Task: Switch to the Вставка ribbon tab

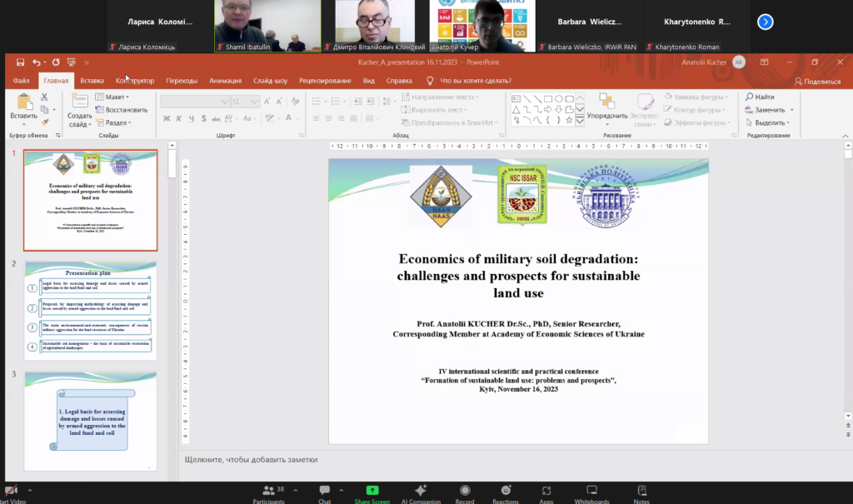Action: tap(92, 81)
